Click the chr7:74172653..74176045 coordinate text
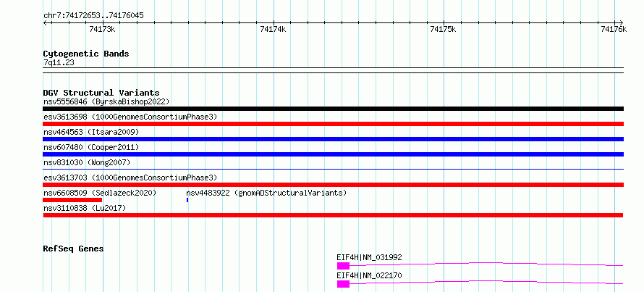 point(93,16)
